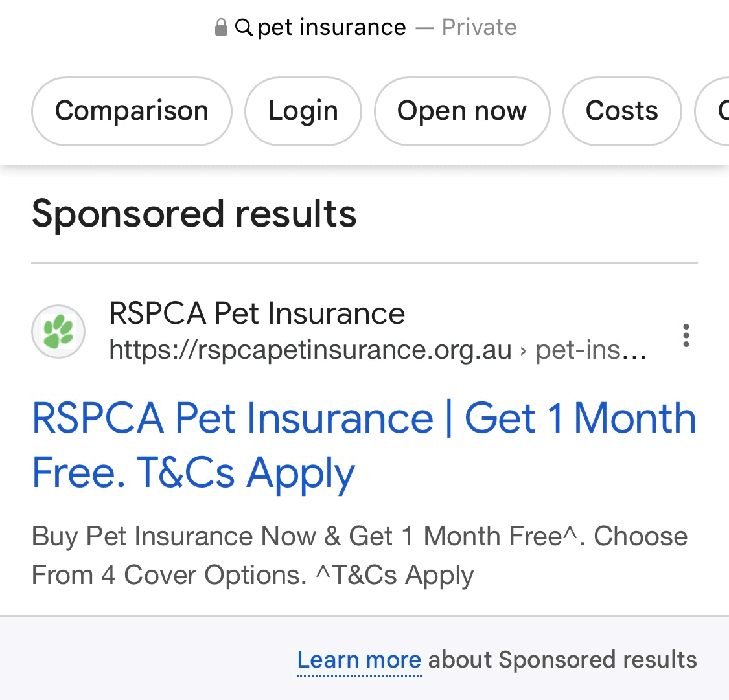Select the Login filter chip
Image resolution: width=729 pixels, height=700 pixels.
point(303,111)
